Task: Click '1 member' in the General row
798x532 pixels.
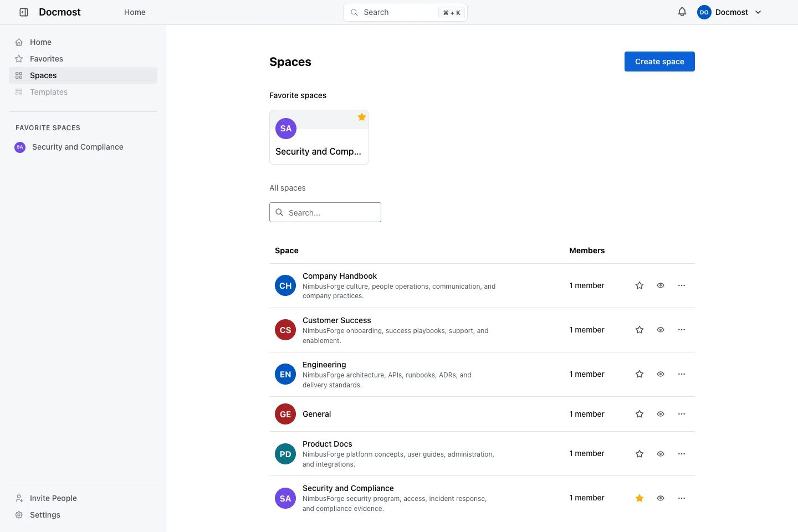Action: tap(587, 414)
